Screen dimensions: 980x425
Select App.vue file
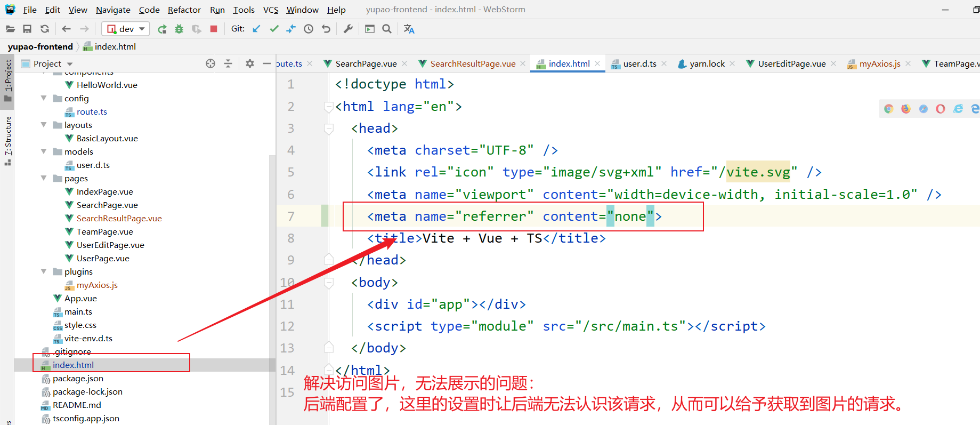(x=80, y=298)
